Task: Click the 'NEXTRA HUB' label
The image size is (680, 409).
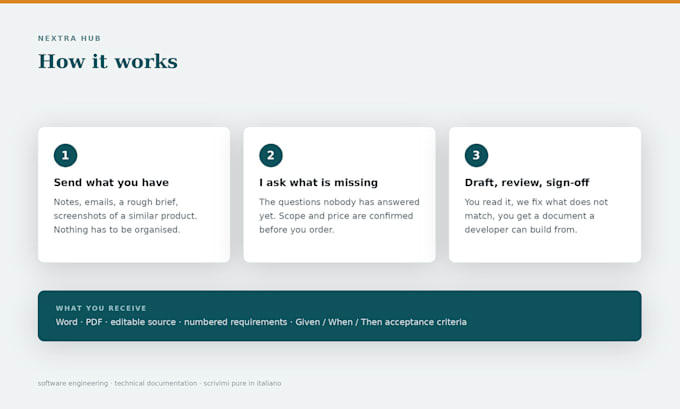Action: [x=69, y=38]
